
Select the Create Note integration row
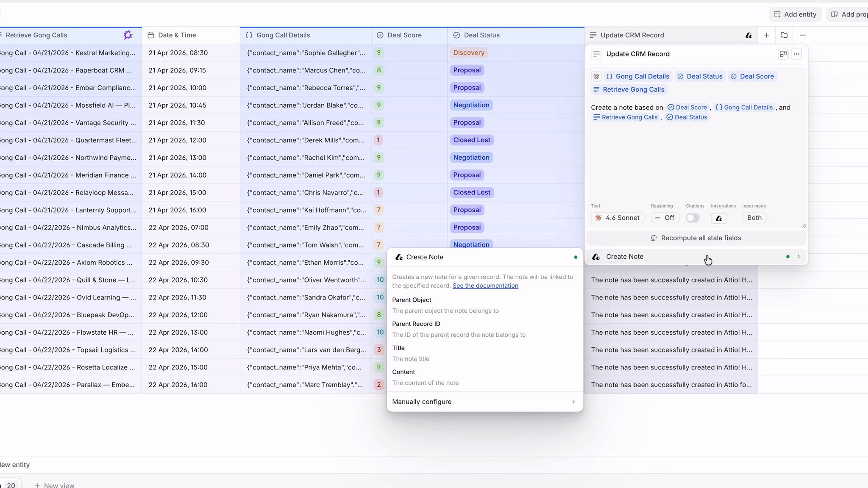click(696, 257)
